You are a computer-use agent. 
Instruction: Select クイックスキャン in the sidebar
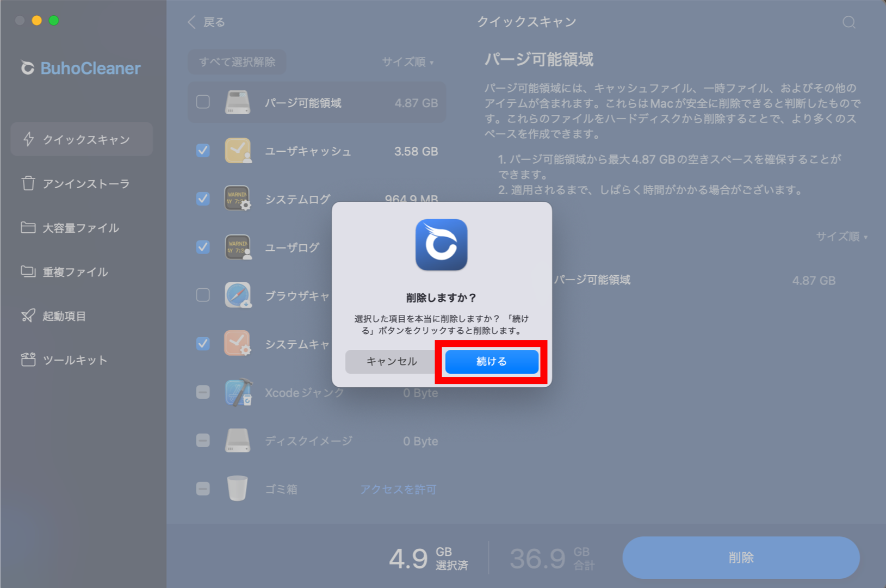tap(82, 140)
